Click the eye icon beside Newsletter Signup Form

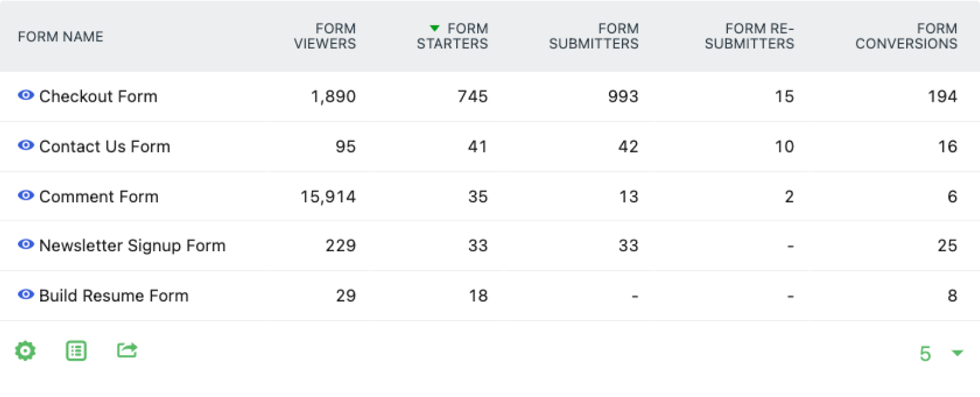click(x=25, y=245)
